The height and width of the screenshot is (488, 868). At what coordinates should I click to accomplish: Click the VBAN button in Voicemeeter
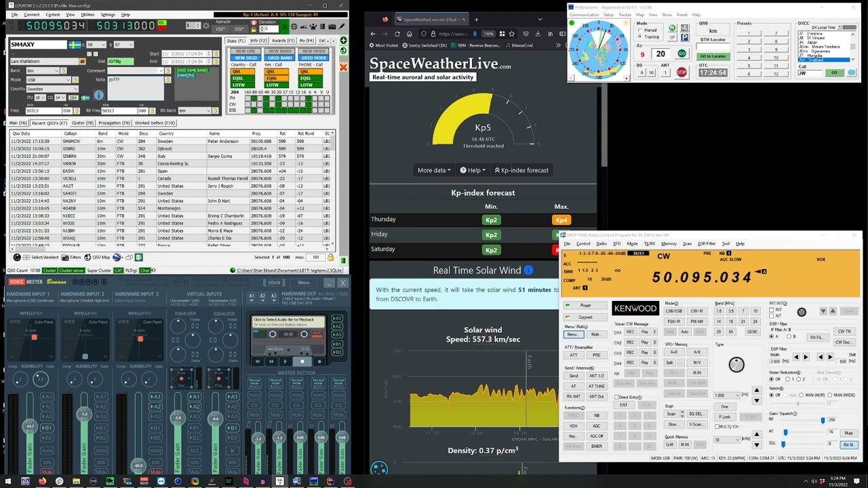(x=274, y=283)
